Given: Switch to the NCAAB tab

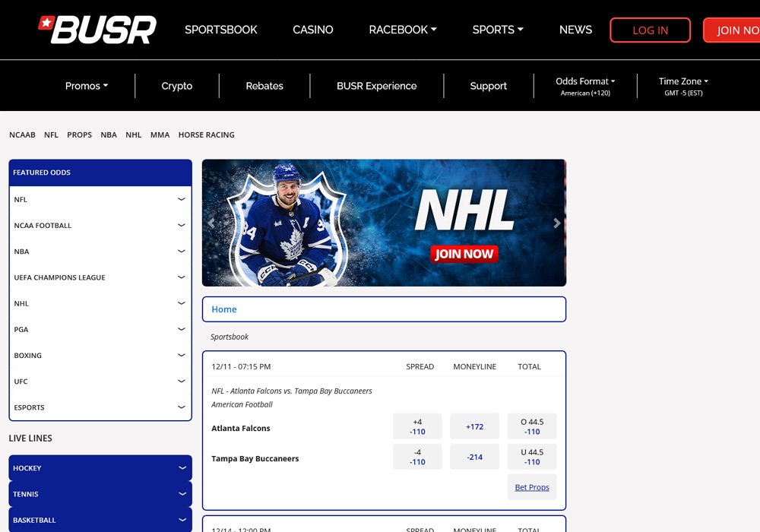Looking at the screenshot, I should click(x=22, y=135).
